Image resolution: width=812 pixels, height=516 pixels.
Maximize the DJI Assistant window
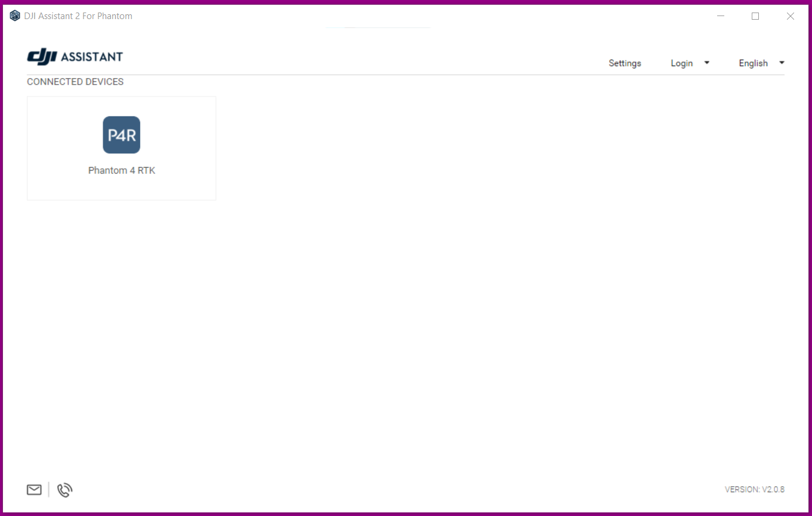click(x=755, y=16)
